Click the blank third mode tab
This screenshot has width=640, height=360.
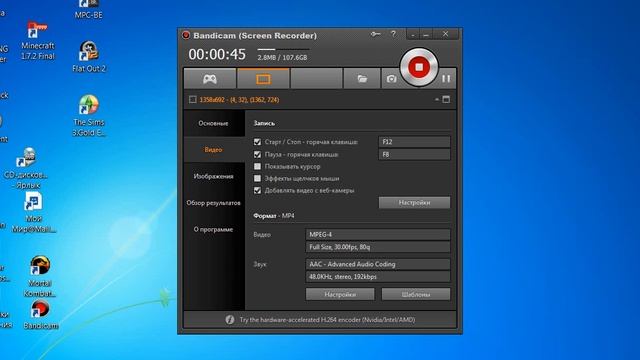click(x=317, y=78)
